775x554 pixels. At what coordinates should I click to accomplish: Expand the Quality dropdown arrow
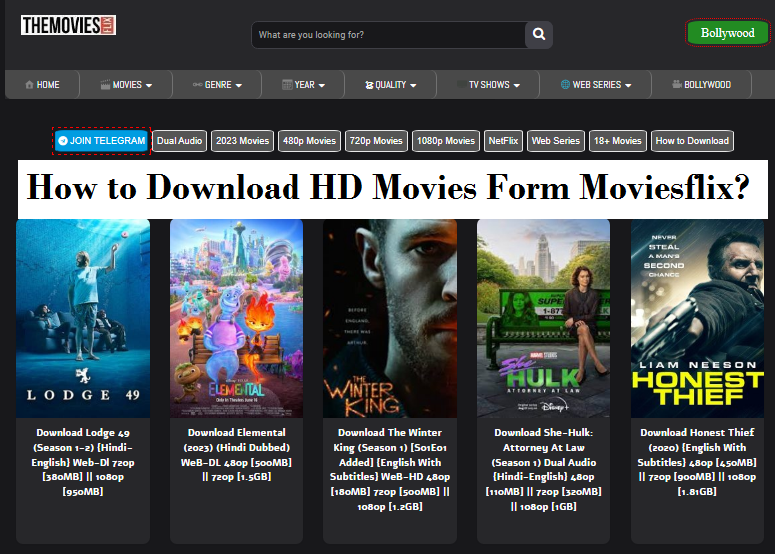413,85
